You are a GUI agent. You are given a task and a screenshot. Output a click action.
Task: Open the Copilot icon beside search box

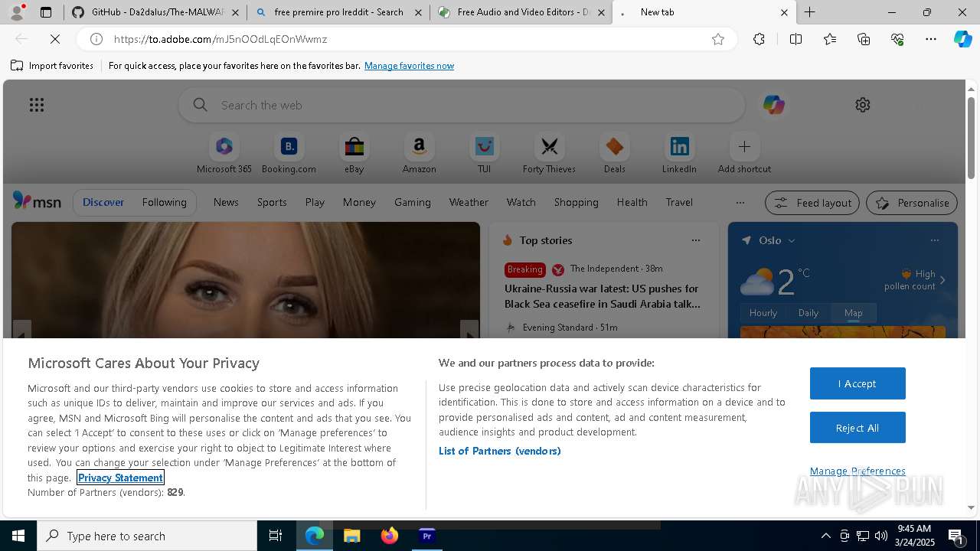[x=773, y=105]
